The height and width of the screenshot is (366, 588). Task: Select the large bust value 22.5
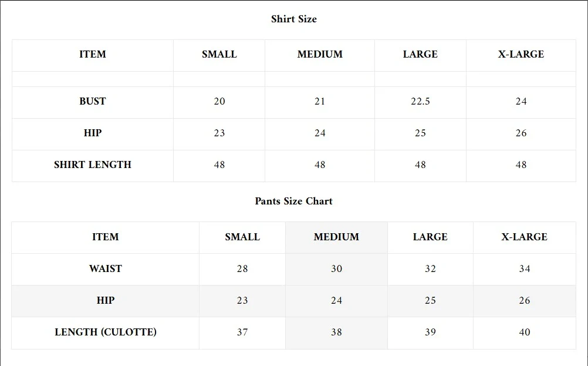(x=420, y=101)
